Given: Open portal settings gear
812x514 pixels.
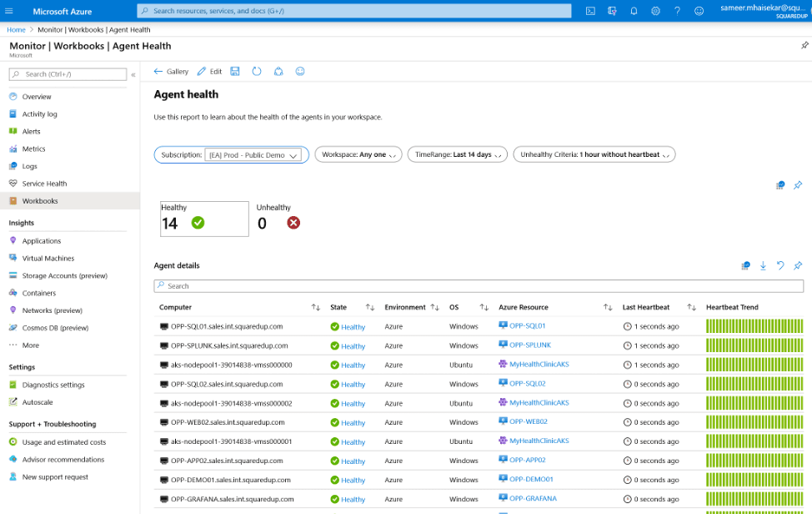Looking at the screenshot, I should pos(655,11).
